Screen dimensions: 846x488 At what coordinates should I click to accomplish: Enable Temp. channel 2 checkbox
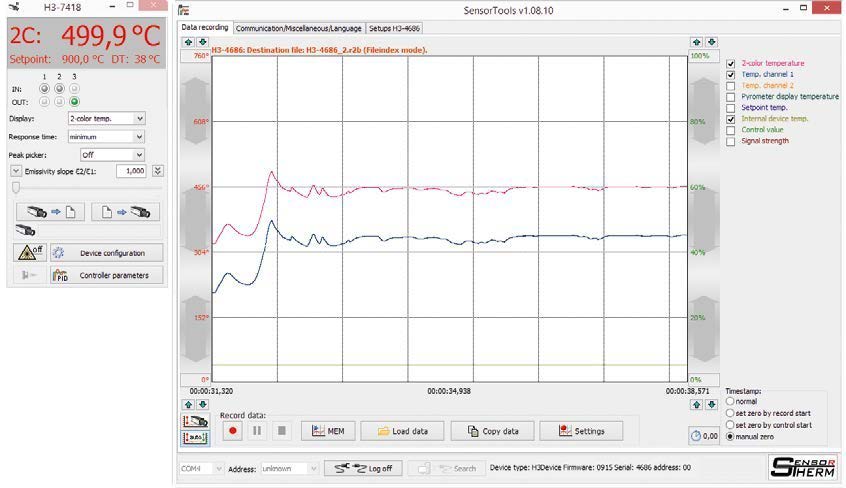point(731,86)
